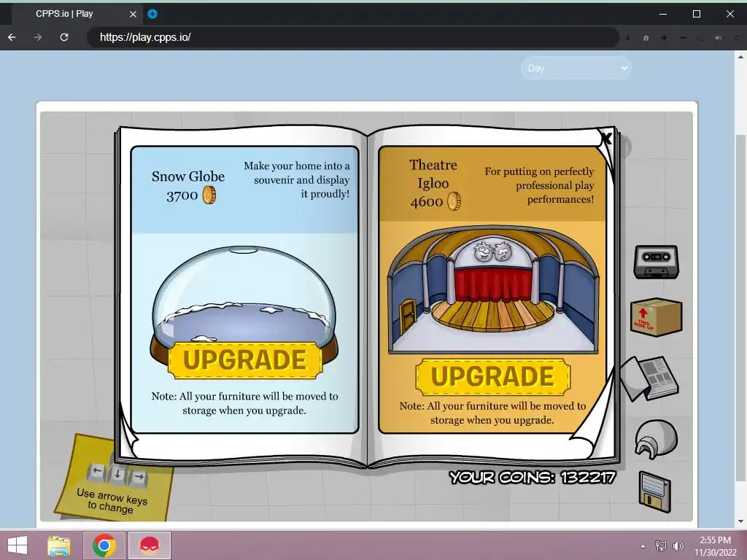This screenshot has height=560, width=747.
Task: Open the furniture catalog newspaper icon
Action: (x=649, y=378)
